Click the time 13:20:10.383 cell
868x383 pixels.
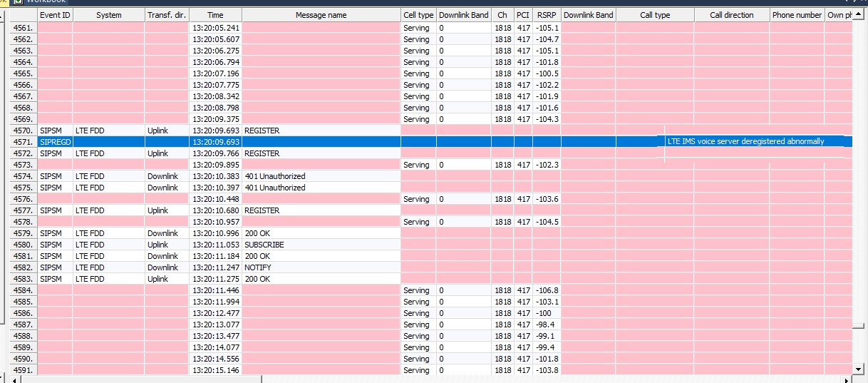(215, 176)
